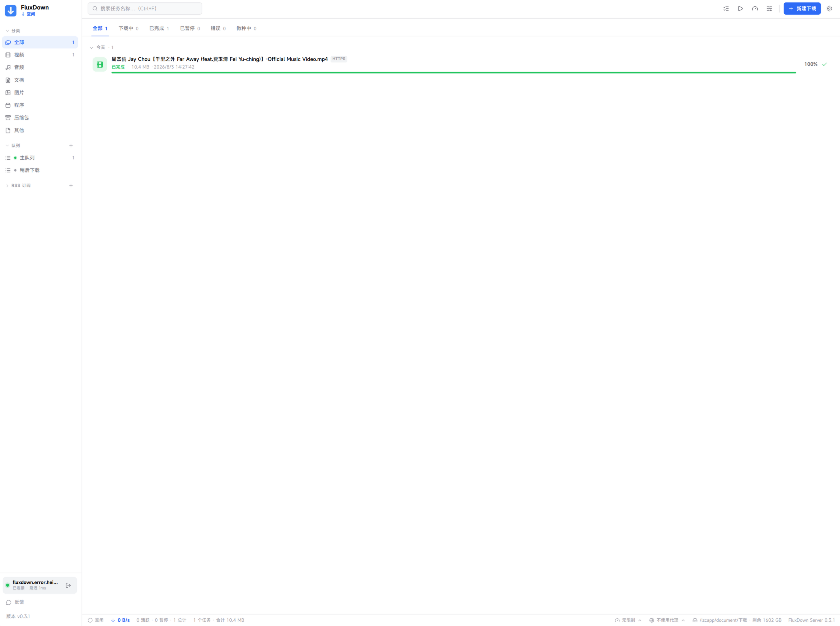Click the fluxdown.error.hei... server connection card
This screenshot has width=840, height=626.
point(40,585)
